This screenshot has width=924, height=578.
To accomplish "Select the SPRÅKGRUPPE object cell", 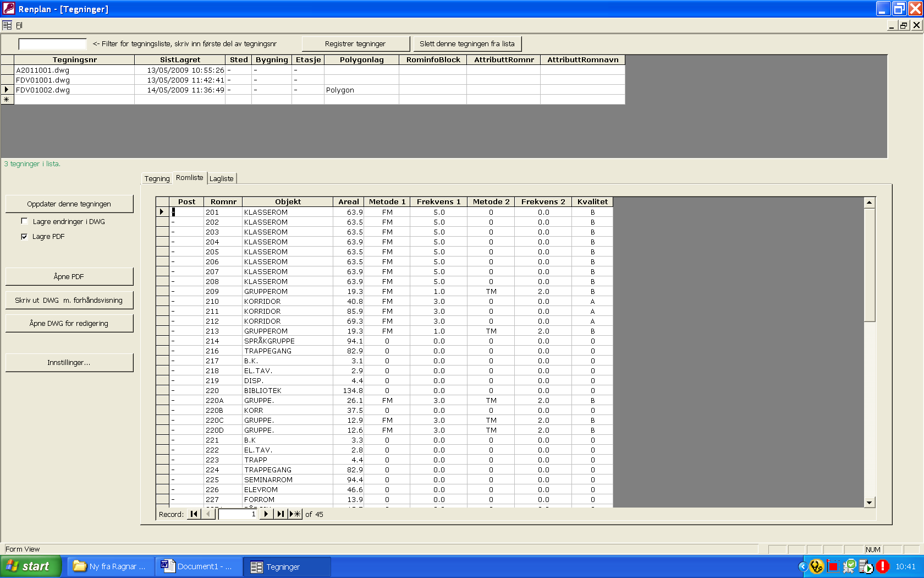I will pos(288,341).
